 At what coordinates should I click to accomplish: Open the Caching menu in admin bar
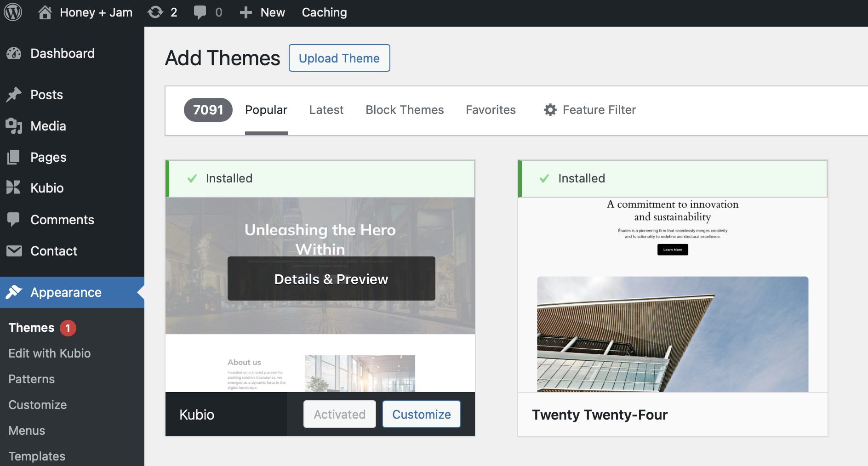[324, 12]
